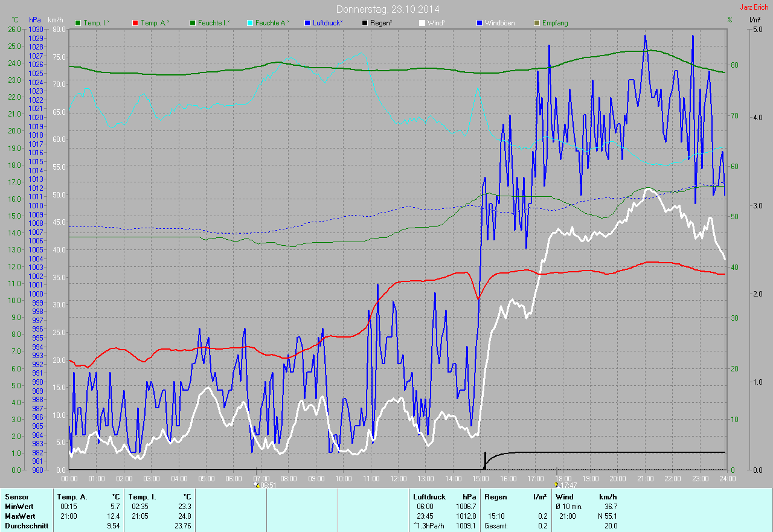
Task: Click the red 'Jarz Erich' author text
Action: 754,7
